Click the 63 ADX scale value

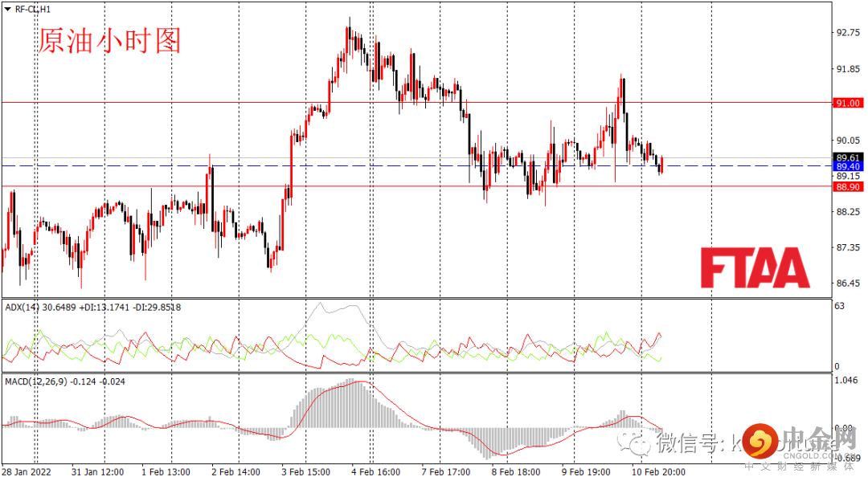(840, 306)
